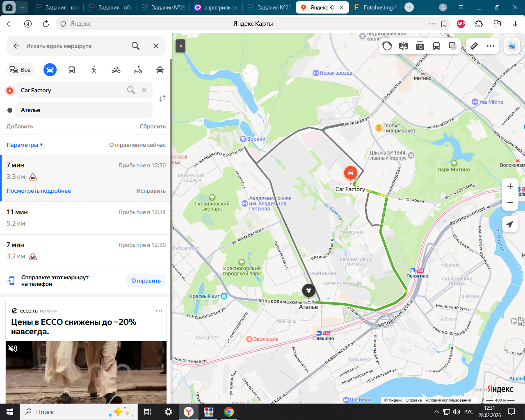Switch to the Fotohosting browser tab
This screenshot has width=525, height=420.
point(376,7)
